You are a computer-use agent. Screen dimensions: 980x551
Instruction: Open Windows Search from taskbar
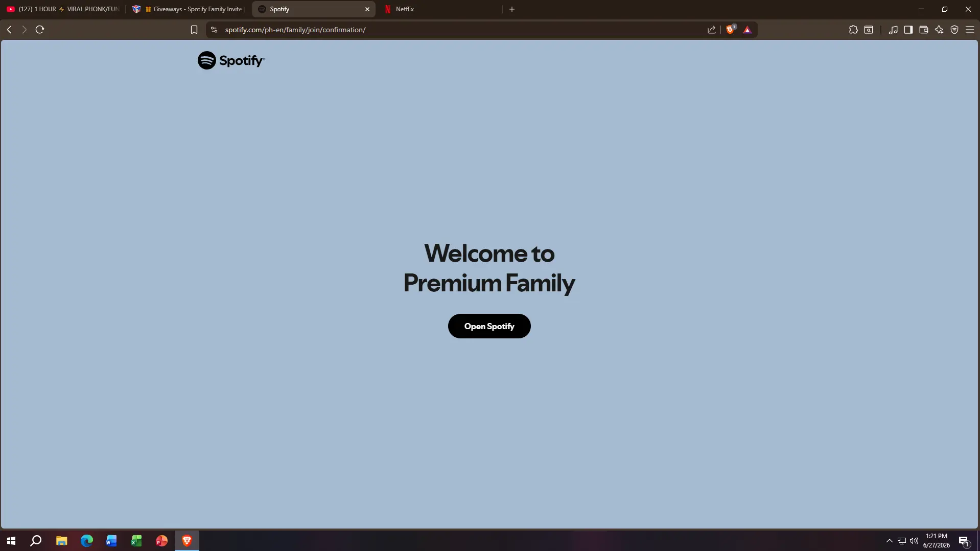pyautogui.click(x=36, y=541)
